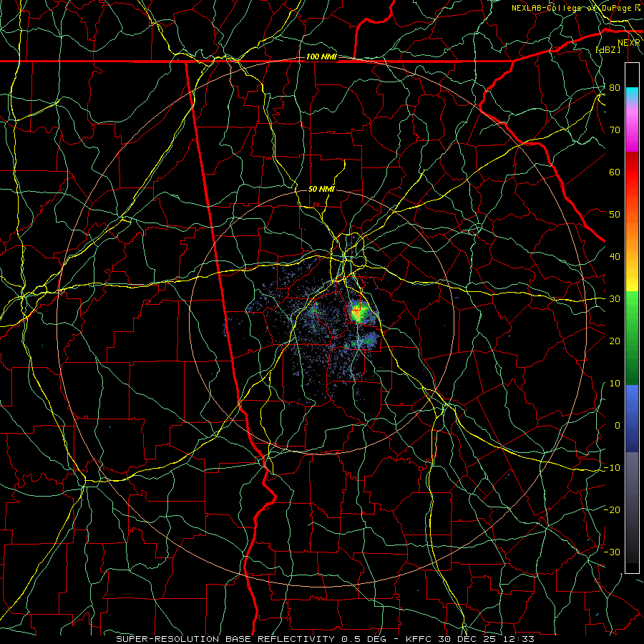Click the 30 value on the dBZ scale
This screenshot has height=644, width=644.
(x=615, y=299)
